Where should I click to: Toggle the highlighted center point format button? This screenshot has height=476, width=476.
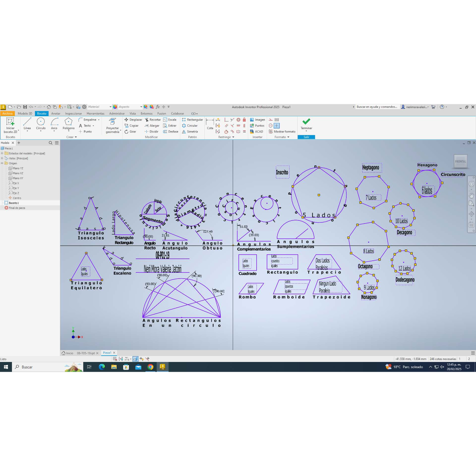click(277, 126)
